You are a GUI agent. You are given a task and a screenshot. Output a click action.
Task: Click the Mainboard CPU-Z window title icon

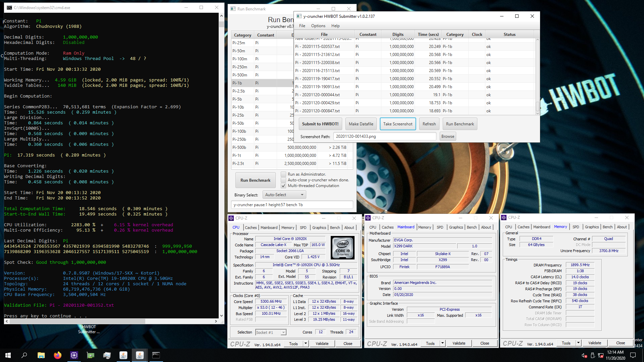[x=368, y=218]
